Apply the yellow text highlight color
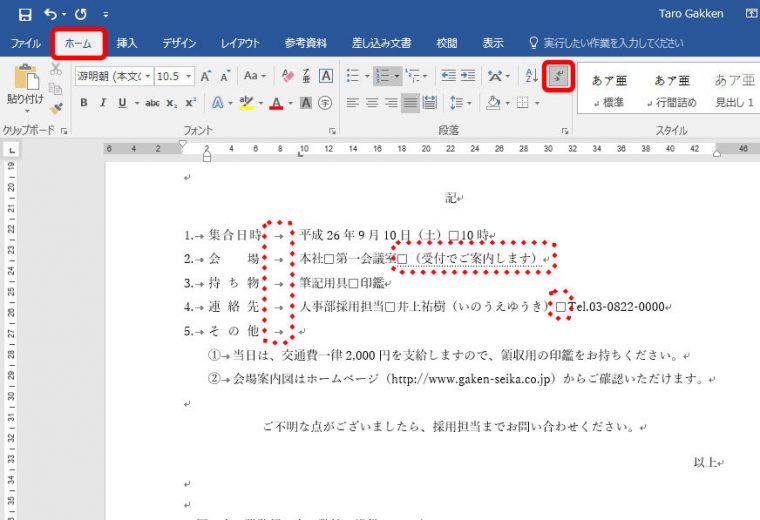760x520 pixels. (x=247, y=103)
